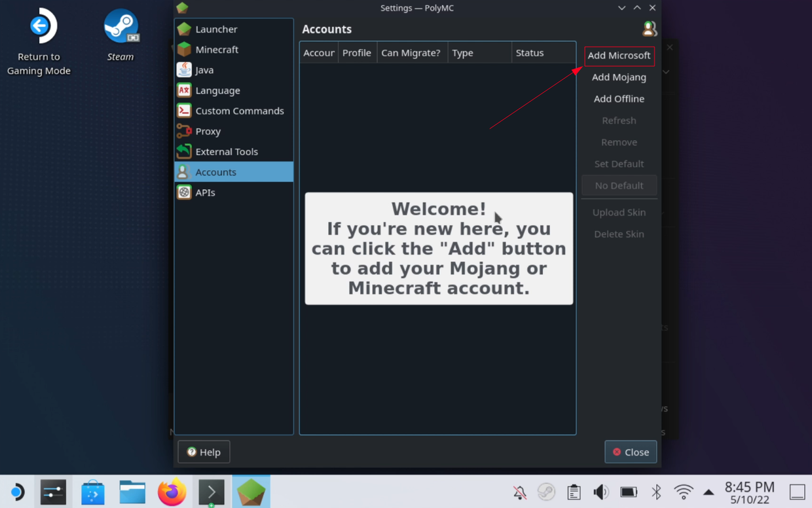Sort by the Account column header

coord(319,52)
